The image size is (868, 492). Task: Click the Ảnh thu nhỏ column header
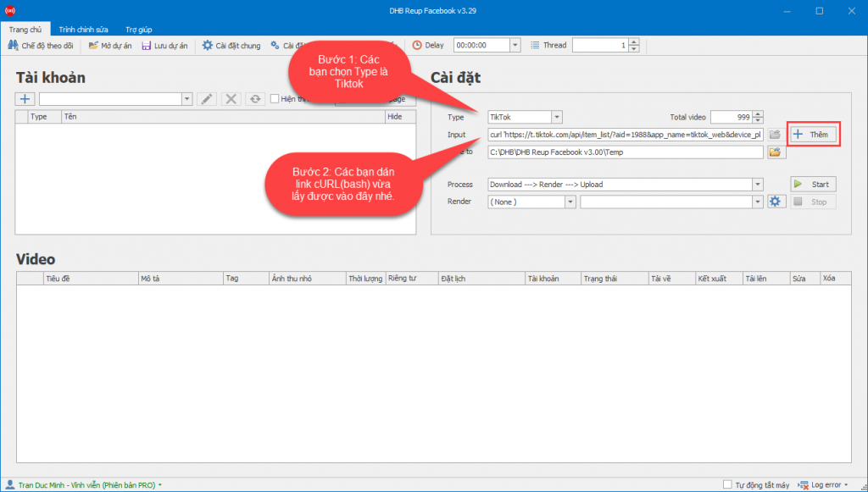[307, 279]
